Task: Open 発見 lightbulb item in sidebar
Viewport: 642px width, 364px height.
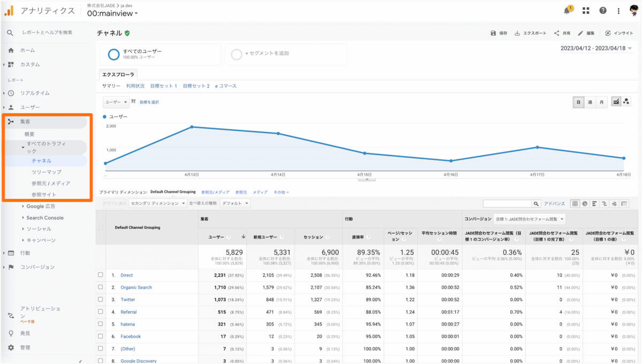Action: click(20, 333)
